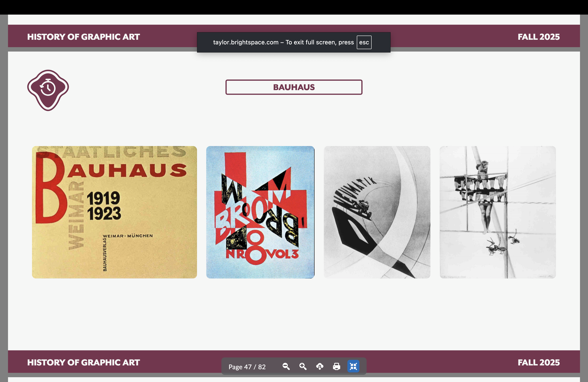Click the bottom HISTORY OF GRAPHIC ART footer
Viewport: 588px width, 382px height.
tap(84, 362)
